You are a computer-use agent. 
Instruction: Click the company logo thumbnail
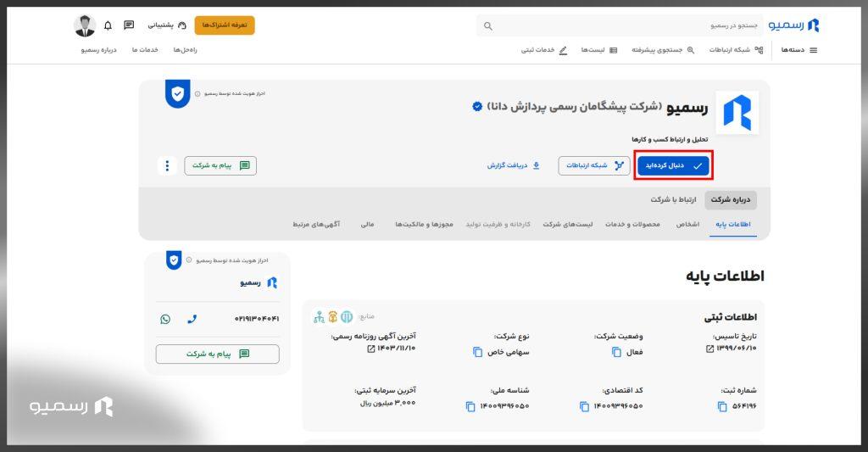[x=737, y=113]
